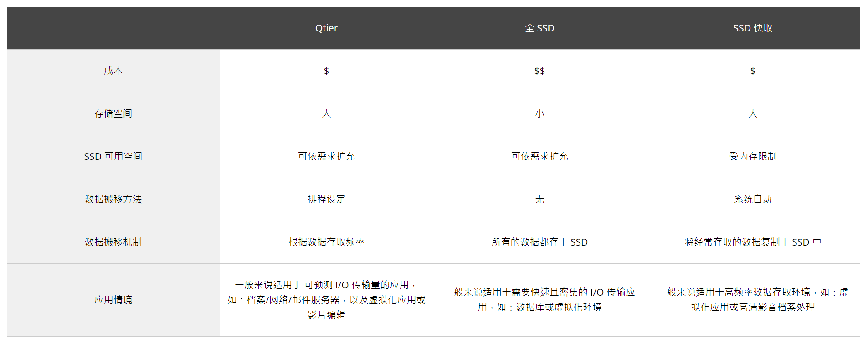This screenshot has height=349, width=868.
Task: Click the 所有的数据都存于 SSD cell
Action: [539, 242]
